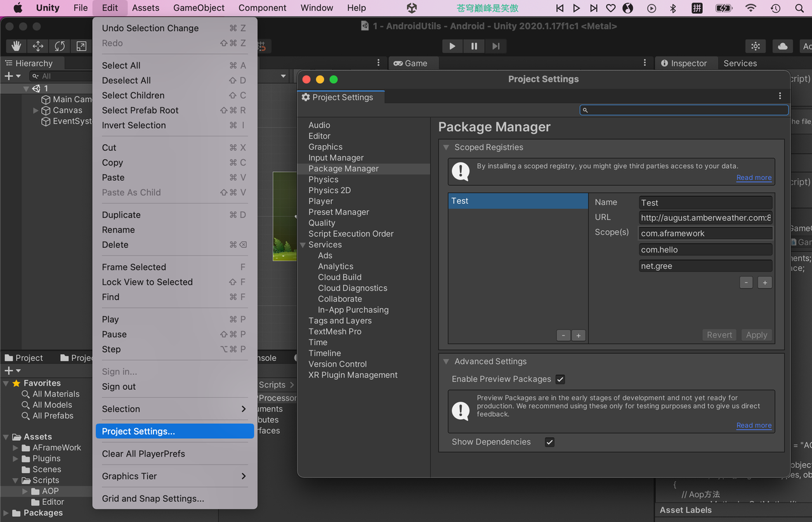
Task: Click the com.hello scope field
Action: (x=705, y=250)
